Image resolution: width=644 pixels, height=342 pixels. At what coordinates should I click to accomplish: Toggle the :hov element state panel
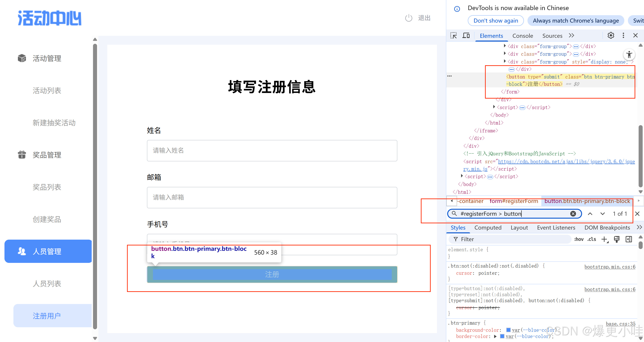click(579, 239)
